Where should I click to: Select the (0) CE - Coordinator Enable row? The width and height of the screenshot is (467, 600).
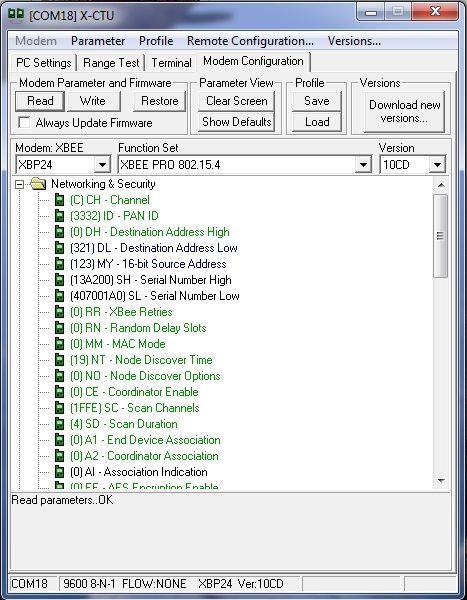tap(134, 392)
